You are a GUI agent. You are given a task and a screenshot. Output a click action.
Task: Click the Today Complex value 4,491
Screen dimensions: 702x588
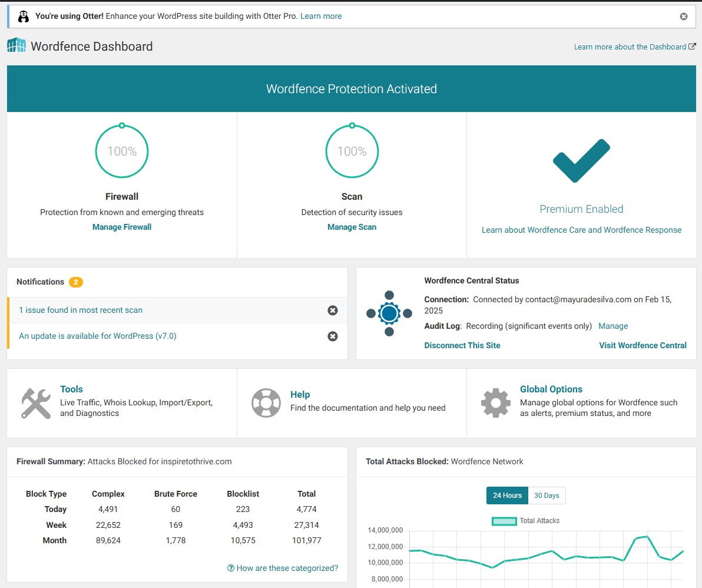108,509
